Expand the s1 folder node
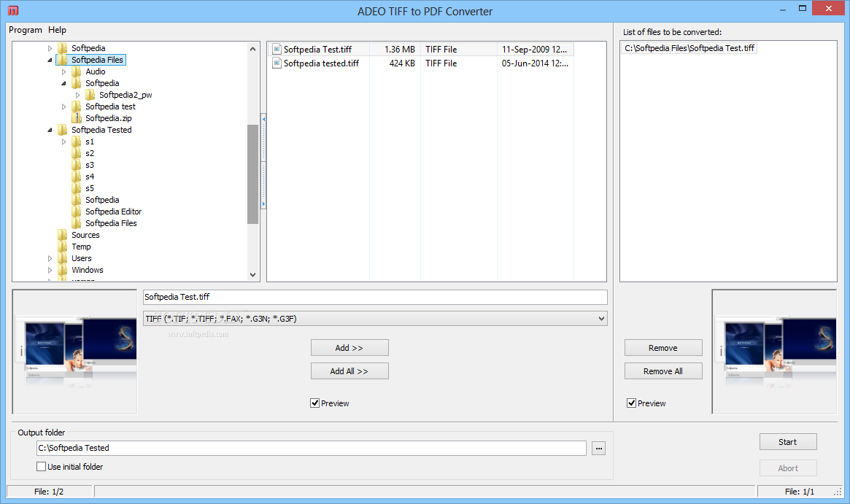 tap(64, 141)
